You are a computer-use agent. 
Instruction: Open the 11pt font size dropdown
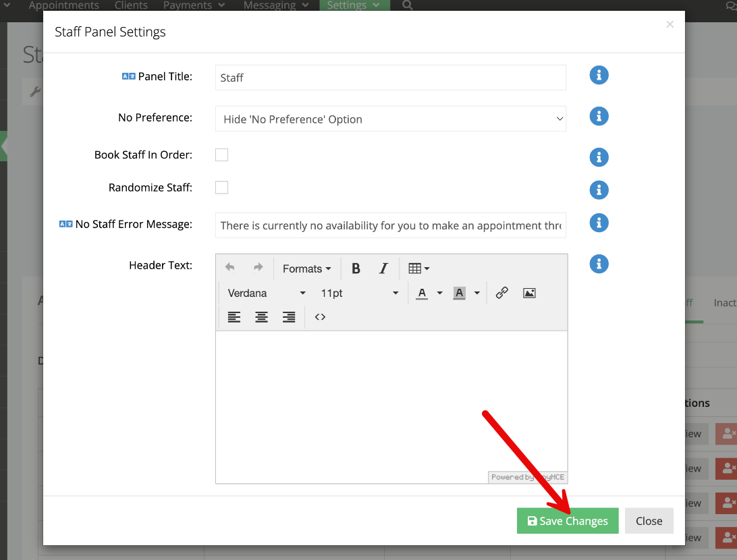pos(360,293)
